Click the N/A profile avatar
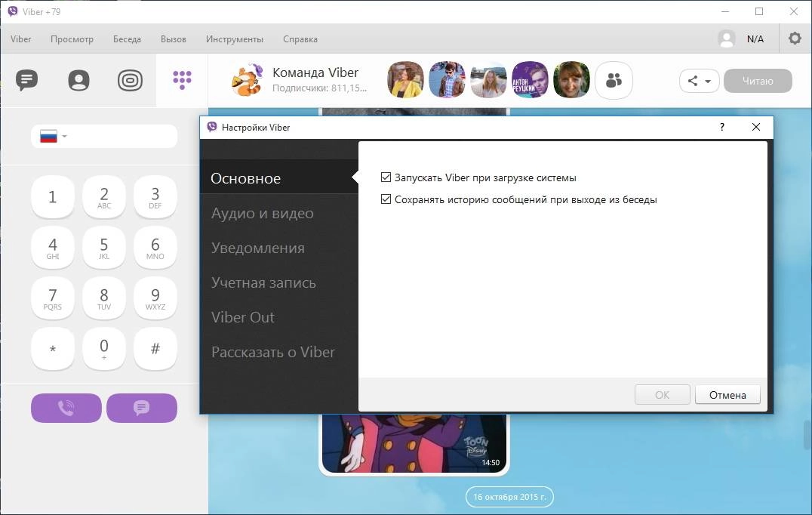Viewport: 812px width, 515px height. click(x=727, y=39)
